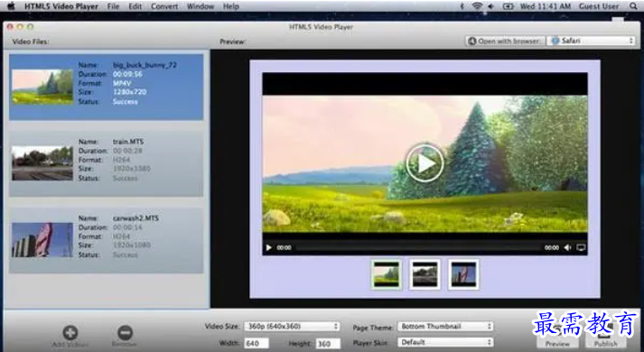Click the Spotlight search icon
The height and width of the screenshot is (352, 644).
[633, 6]
